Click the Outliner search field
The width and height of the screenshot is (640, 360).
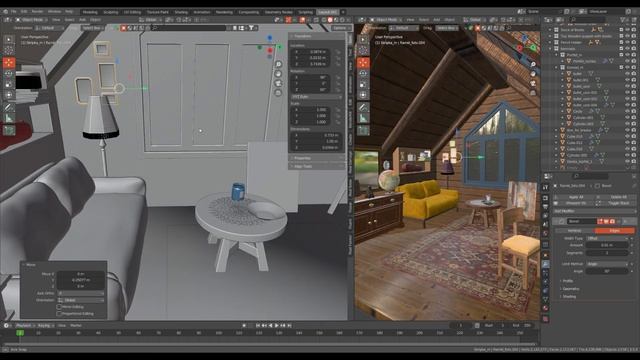click(x=588, y=20)
